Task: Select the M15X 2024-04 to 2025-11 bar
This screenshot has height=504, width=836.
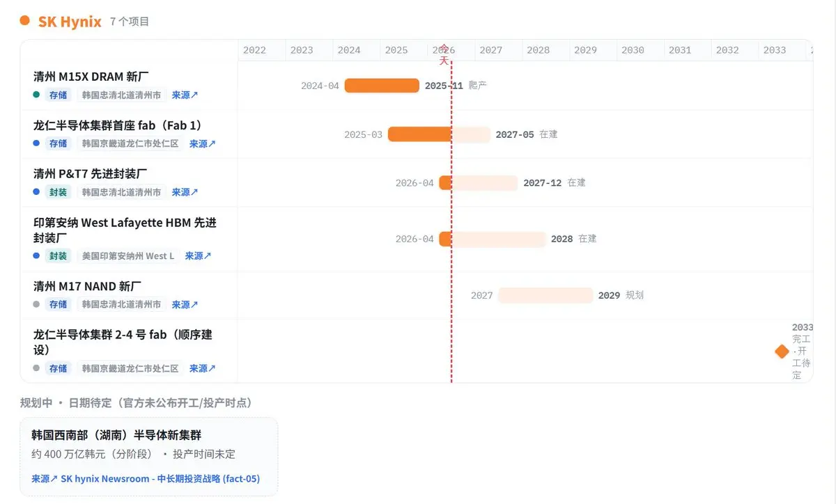Action: click(x=382, y=86)
